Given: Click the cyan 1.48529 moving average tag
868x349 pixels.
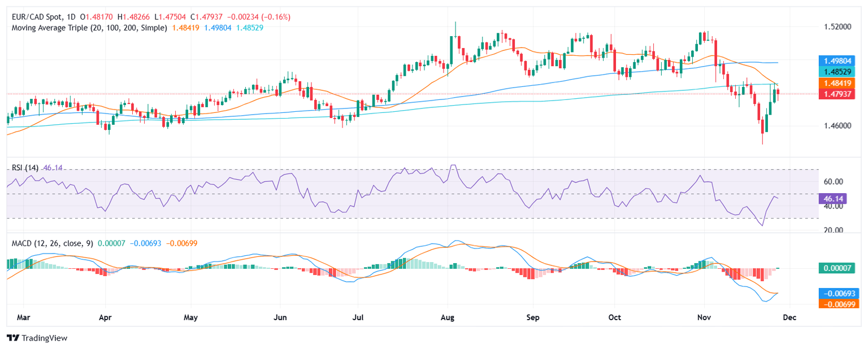Looking at the screenshot, I should click(x=839, y=72).
